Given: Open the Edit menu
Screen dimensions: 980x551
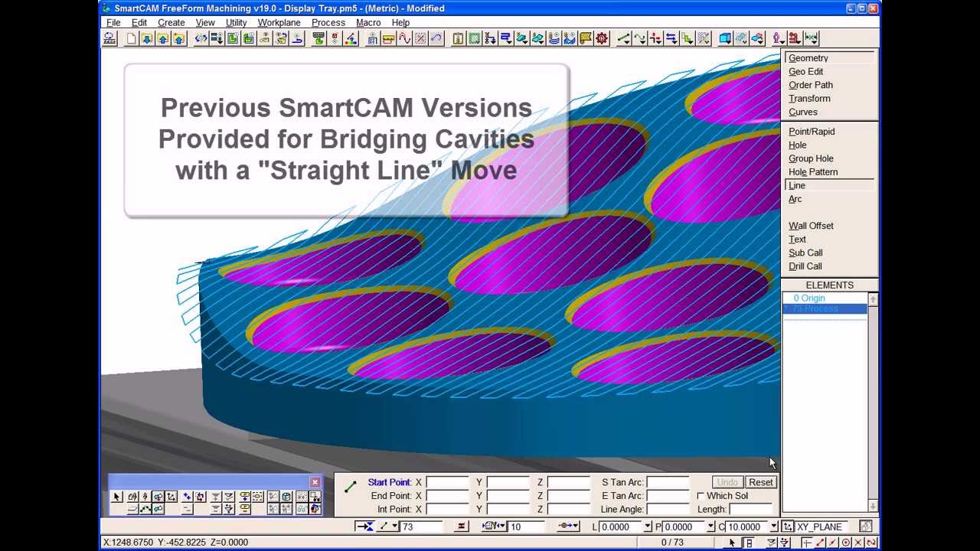Looking at the screenshot, I should (x=139, y=23).
